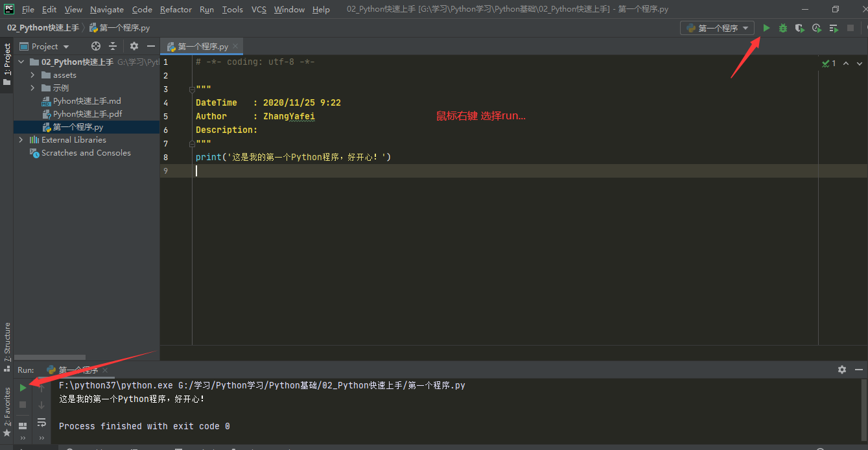Expand the assets folder
This screenshot has height=450, width=868.
click(x=32, y=75)
